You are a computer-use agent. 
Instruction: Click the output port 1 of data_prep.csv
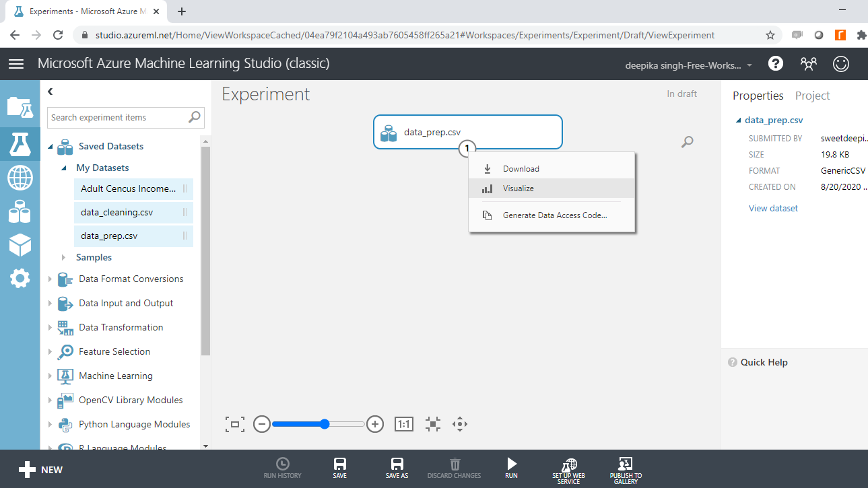468,148
